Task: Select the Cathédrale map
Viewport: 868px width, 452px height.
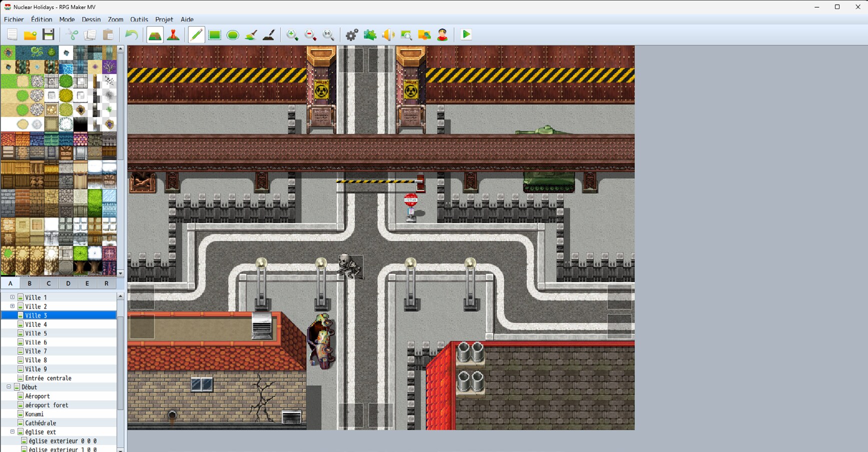Action: click(x=41, y=423)
